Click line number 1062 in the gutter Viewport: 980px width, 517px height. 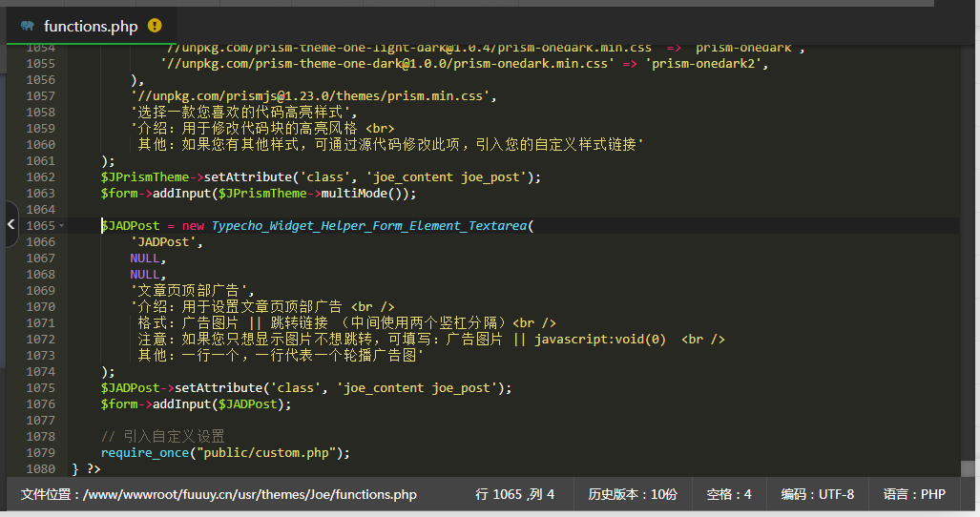[39, 177]
